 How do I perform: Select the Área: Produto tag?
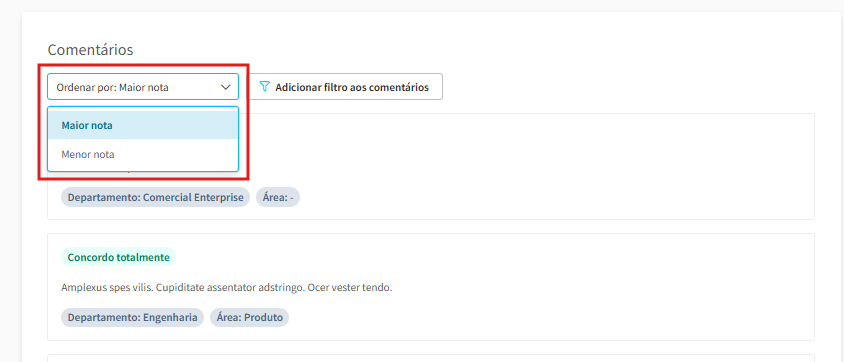pos(250,317)
